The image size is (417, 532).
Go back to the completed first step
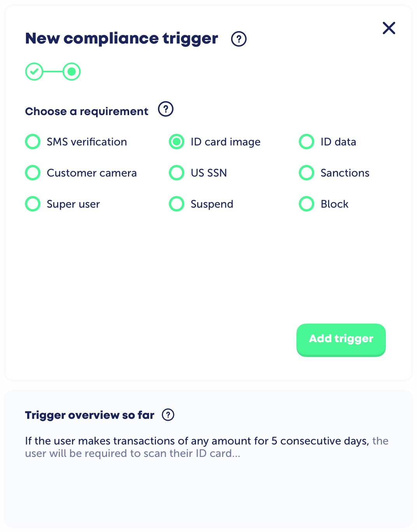pos(34,72)
